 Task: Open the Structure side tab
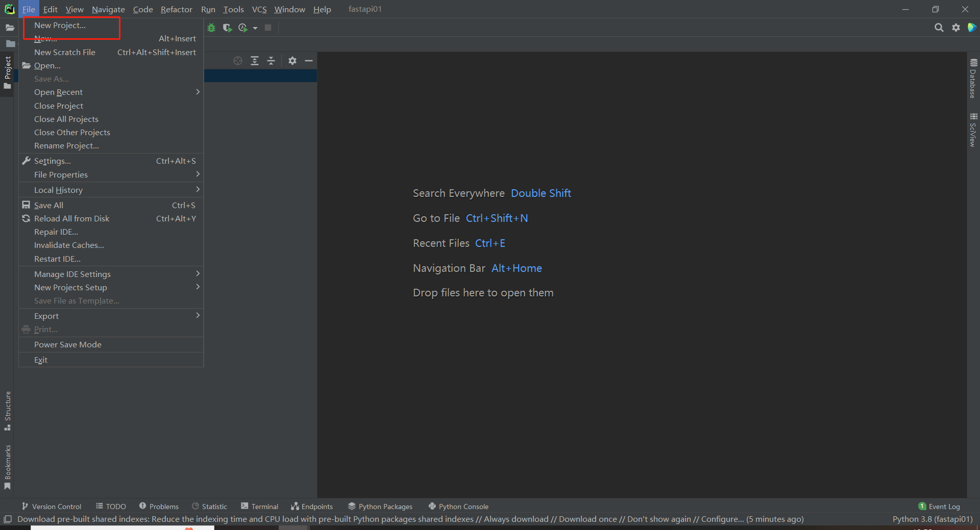point(7,411)
